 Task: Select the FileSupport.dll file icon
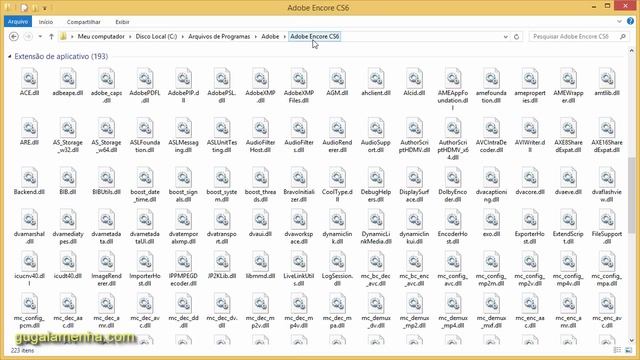pyautogui.click(x=607, y=220)
